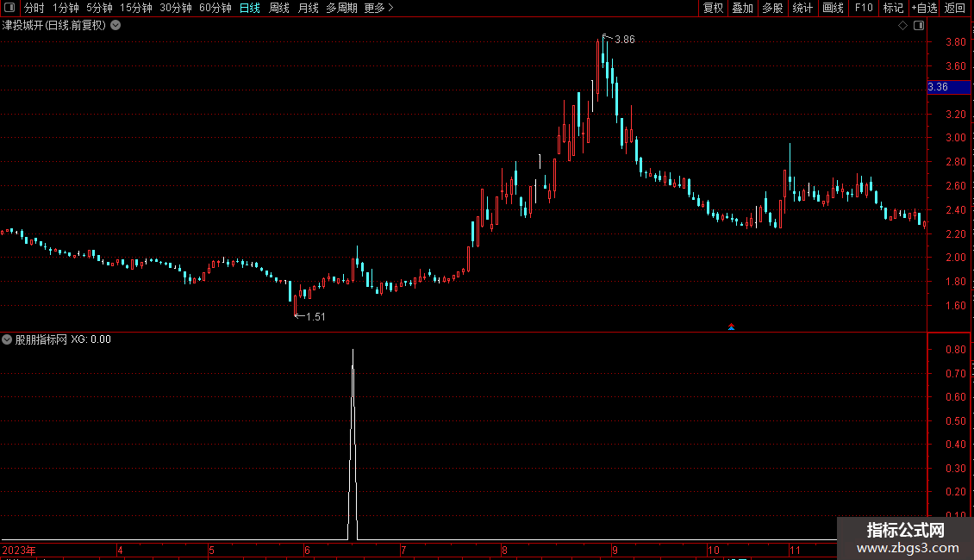Open dropdown beside 津投城开 chart title
This screenshot has height=560, width=974.
click(x=116, y=26)
